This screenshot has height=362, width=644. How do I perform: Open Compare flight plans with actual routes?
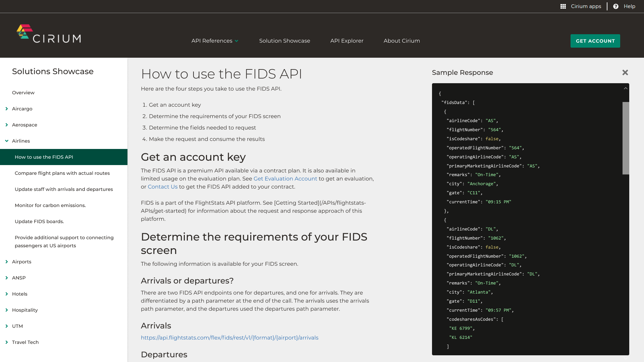click(x=62, y=173)
